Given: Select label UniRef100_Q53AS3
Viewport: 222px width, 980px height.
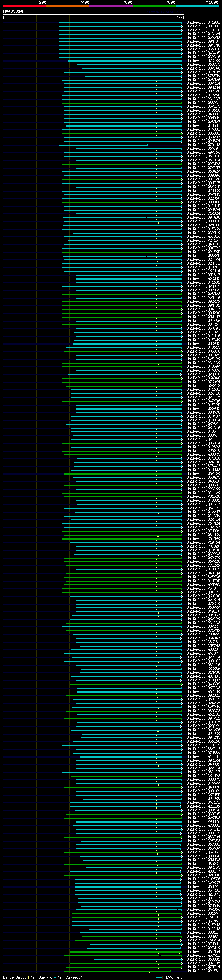Looking at the screenshot, I should pyautogui.click(x=203, y=477).
